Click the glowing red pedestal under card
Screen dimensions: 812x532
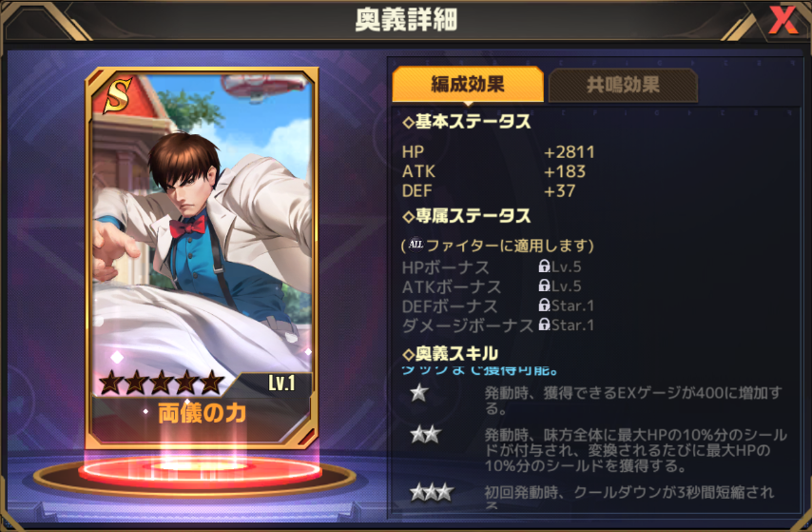coord(201,472)
